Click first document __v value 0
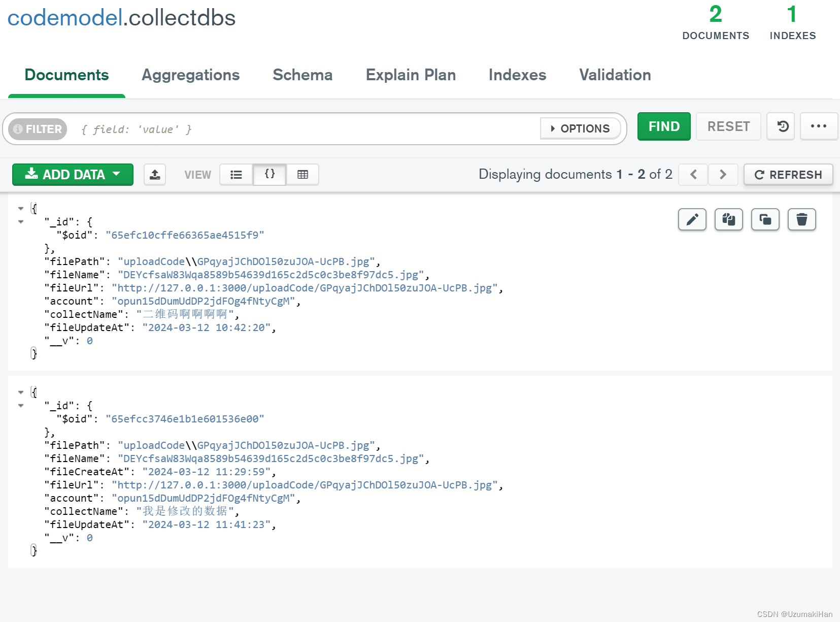Screen dimensions: 840x622 tap(90, 341)
